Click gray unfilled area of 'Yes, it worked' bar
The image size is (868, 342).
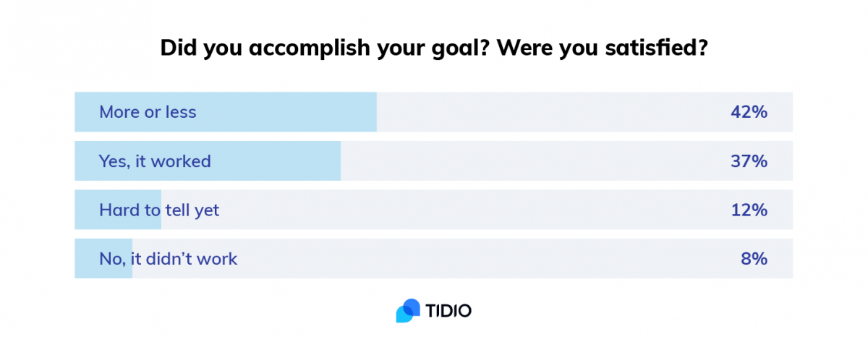pyautogui.click(x=566, y=161)
